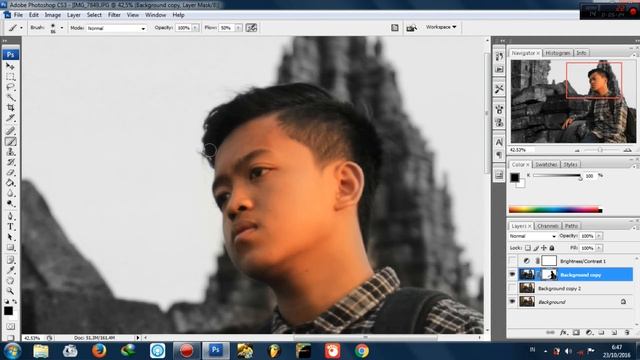Select the Background copy layer mask thumbnail
The image size is (640, 360).
(549, 274)
